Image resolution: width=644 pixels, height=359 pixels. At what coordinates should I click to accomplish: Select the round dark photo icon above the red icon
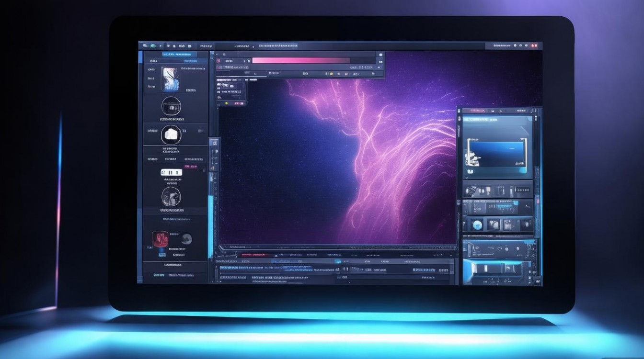tap(171, 196)
